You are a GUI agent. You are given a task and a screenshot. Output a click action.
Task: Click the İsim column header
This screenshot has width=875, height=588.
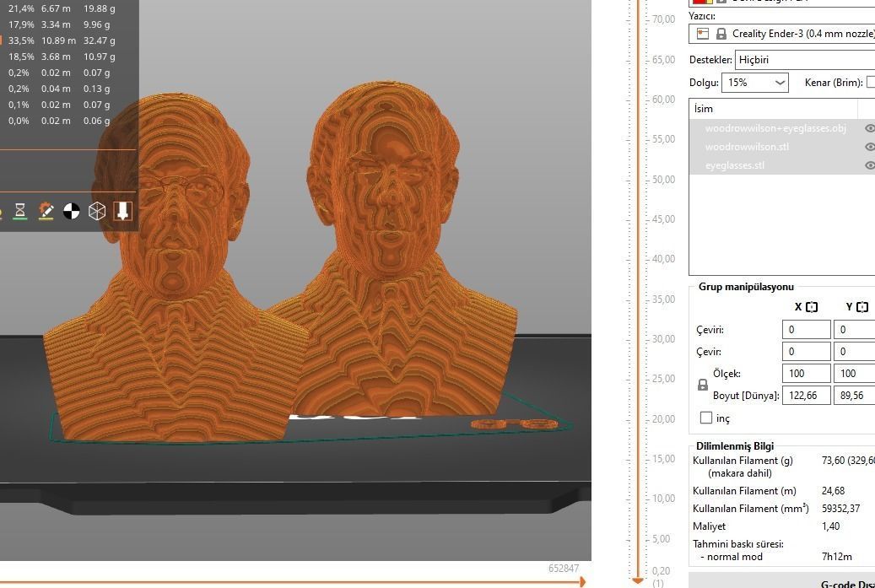(x=774, y=109)
